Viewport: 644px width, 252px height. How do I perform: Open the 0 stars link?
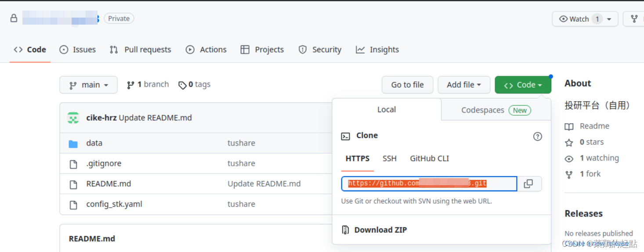tap(592, 142)
